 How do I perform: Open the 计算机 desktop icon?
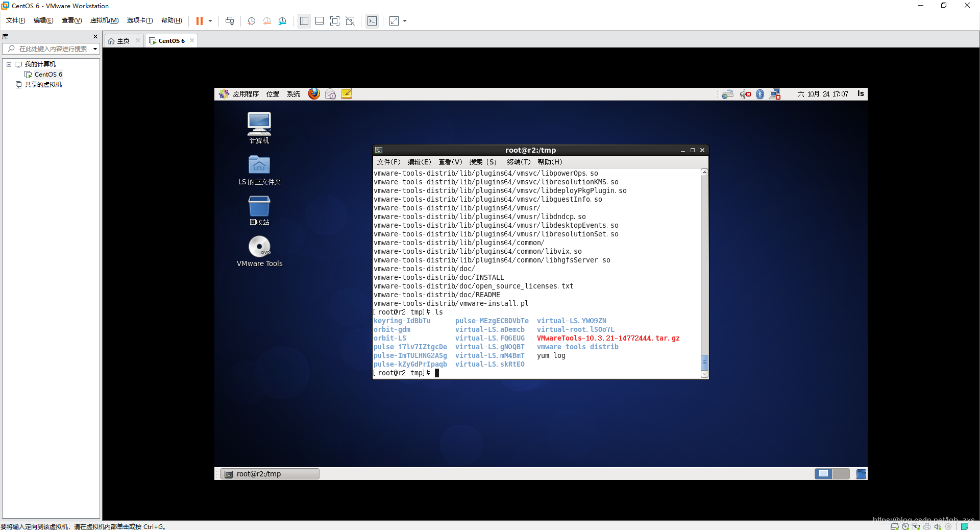[259, 128]
